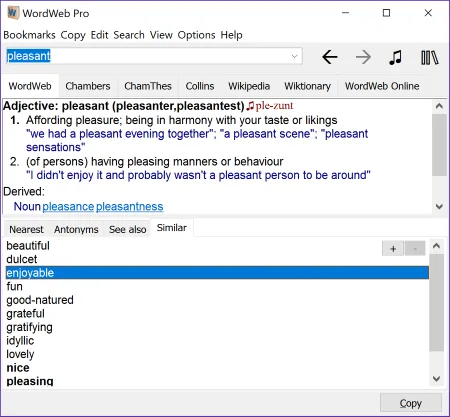Open the dictionary books icon
450x417 pixels.
pyautogui.click(x=430, y=58)
